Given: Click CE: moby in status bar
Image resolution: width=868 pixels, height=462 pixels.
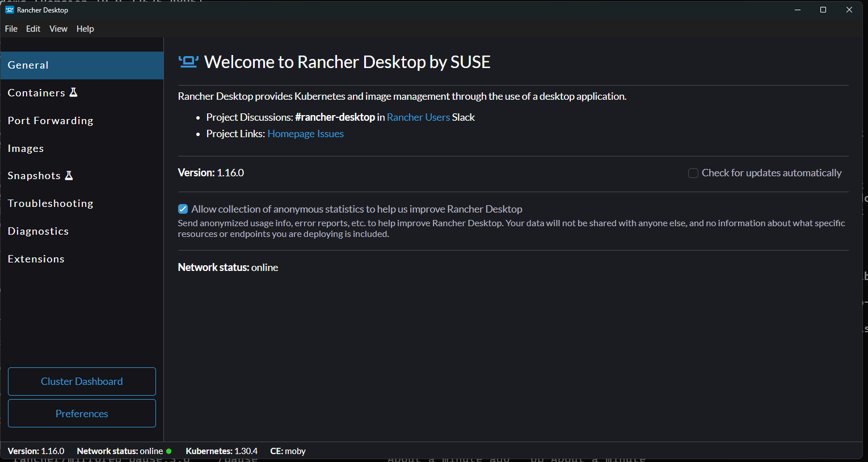Looking at the screenshot, I should coord(288,451).
